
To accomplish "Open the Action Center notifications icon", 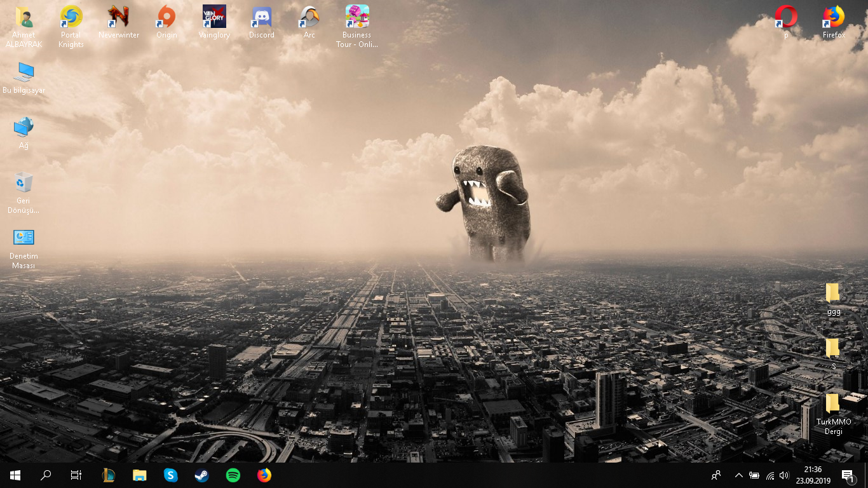I will coord(848,475).
